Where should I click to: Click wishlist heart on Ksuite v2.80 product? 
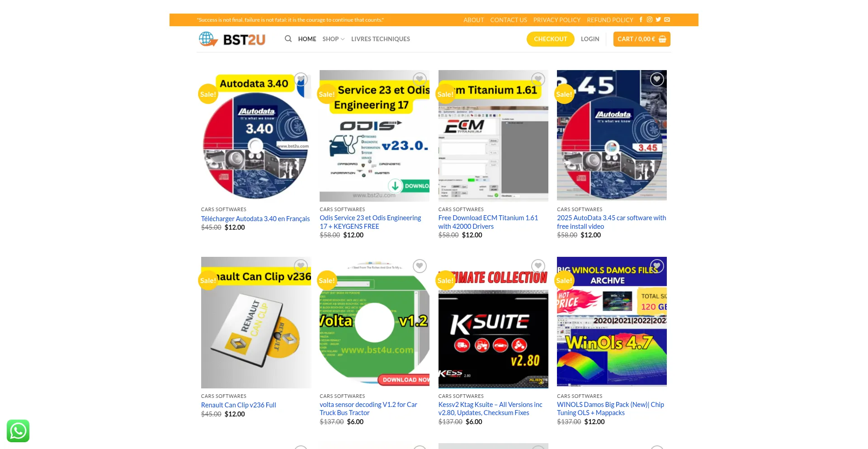pos(538,266)
